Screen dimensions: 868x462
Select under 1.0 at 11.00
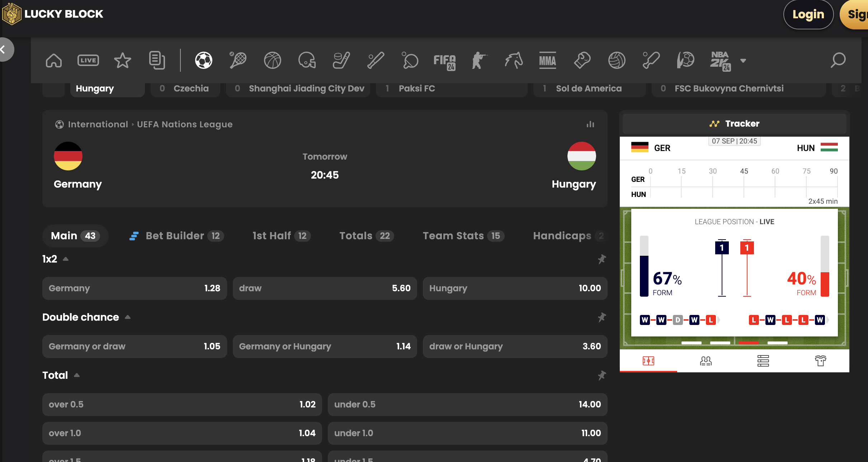click(468, 433)
